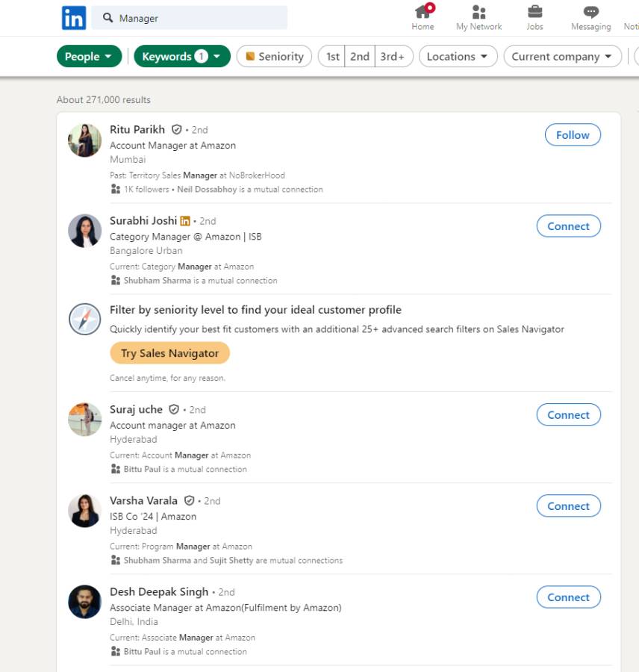Open the Locations filter dropdown

pyautogui.click(x=458, y=56)
